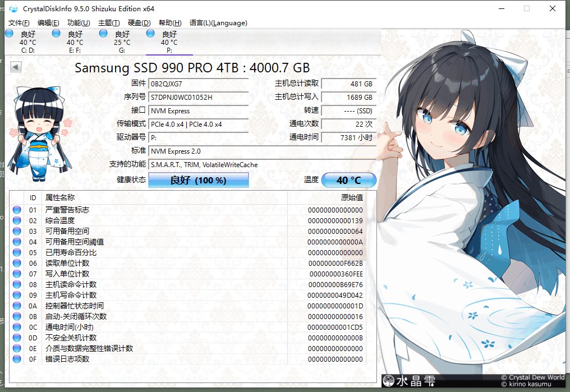Click the disk title Samsung SSD 990 PRO 4TB
This screenshot has height=392, width=570.
pos(192,68)
